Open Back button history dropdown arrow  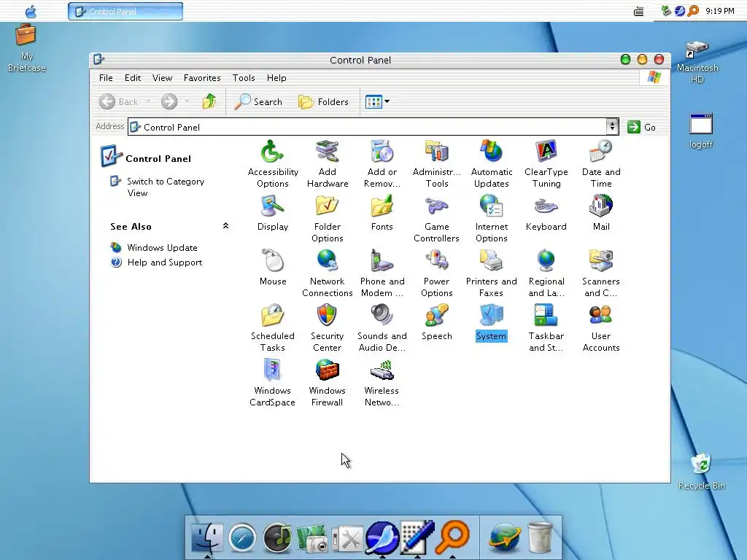pos(148,101)
